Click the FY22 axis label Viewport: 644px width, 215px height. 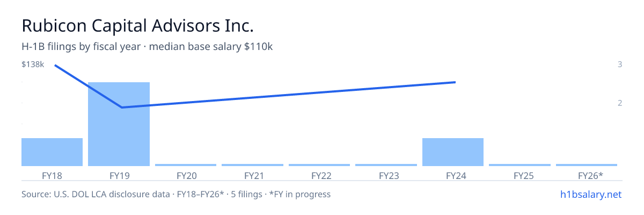click(319, 176)
